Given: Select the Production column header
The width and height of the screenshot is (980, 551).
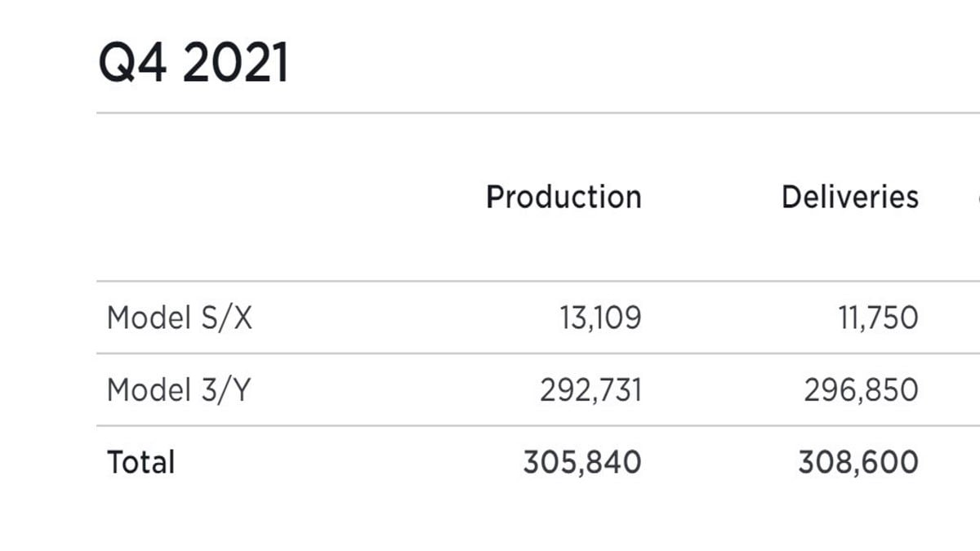Looking at the screenshot, I should click(563, 197).
